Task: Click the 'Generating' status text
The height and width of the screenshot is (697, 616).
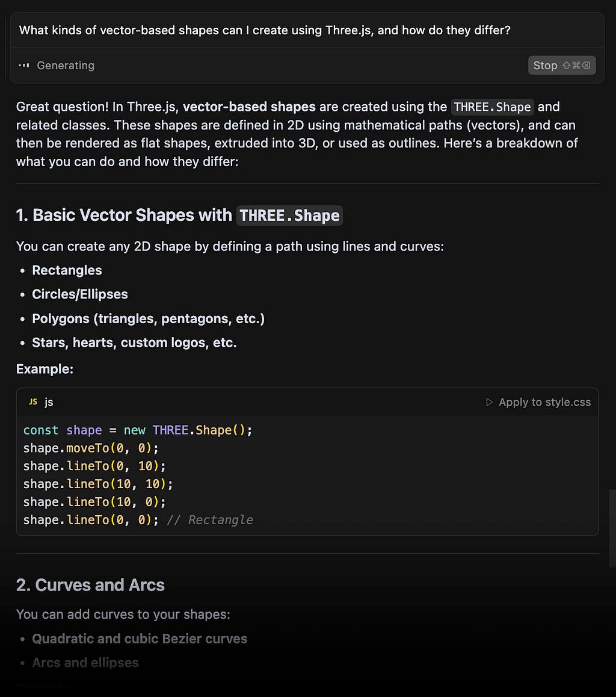Action: [66, 66]
